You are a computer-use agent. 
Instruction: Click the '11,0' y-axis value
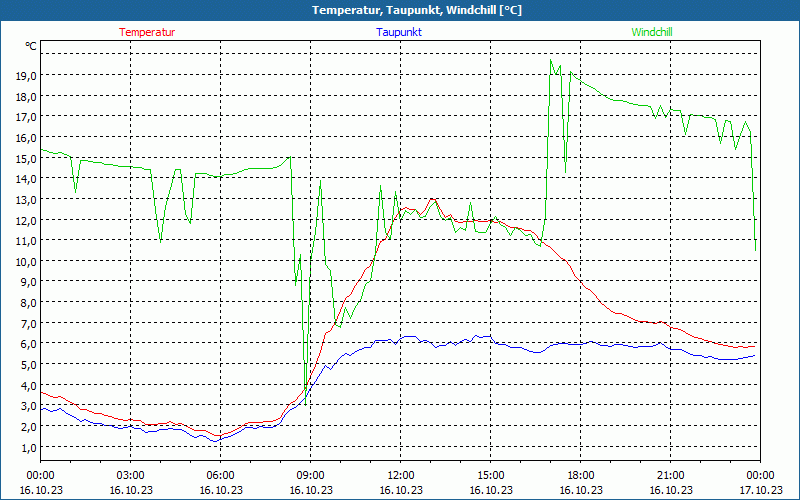pos(27,241)
